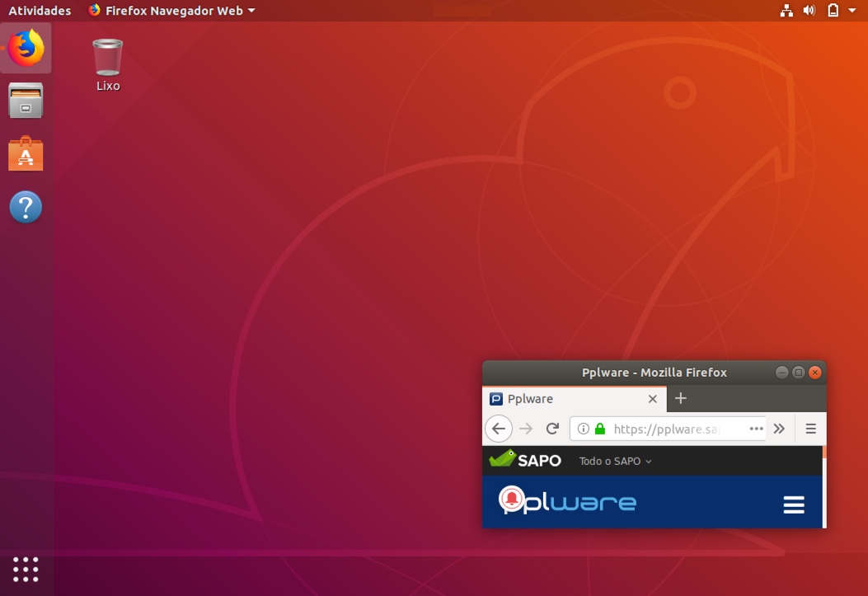Open the Pplware site hamburger menu
This screenshot has height=596, width=868.
coord(794,504)
